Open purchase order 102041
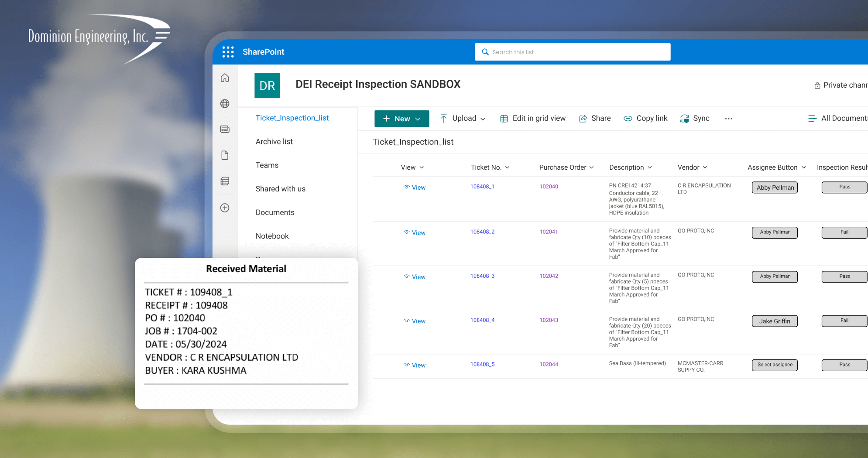 (549, 232)
